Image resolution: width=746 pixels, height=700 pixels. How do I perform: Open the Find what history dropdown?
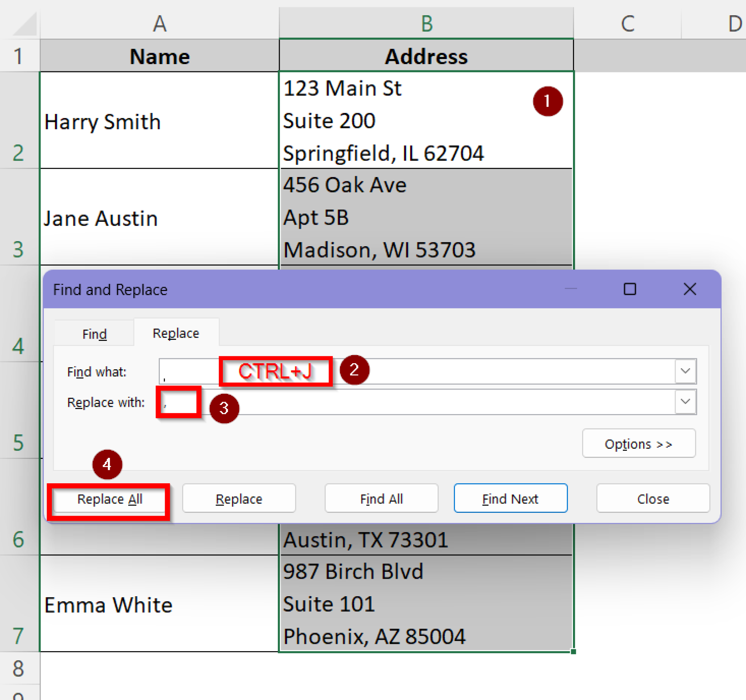tap(686, 371)
